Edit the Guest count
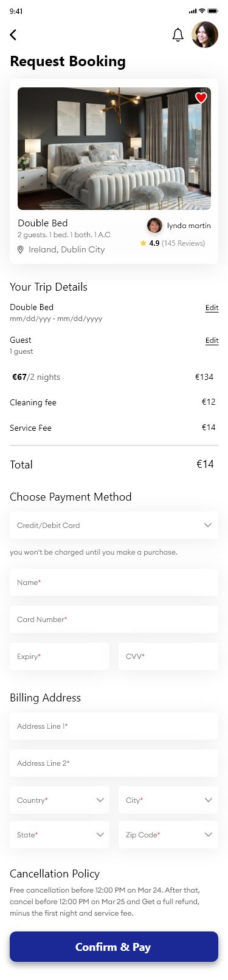 click(212, 340)
